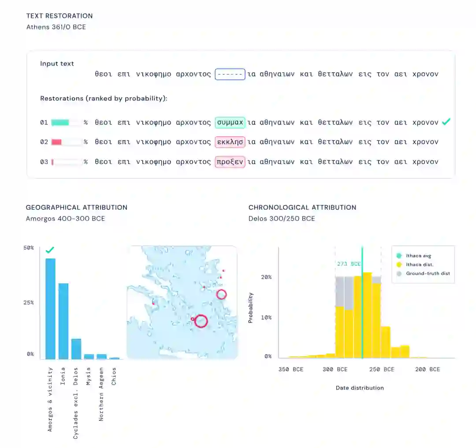Click the green probability bar of restoration 01
The height and width of the screenshot is (448, 476).
60,122
